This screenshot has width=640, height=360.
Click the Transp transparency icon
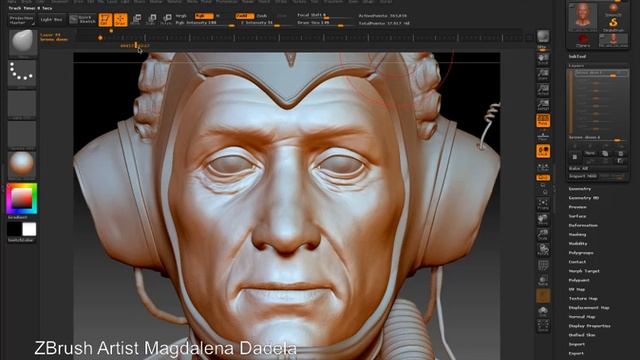[543, 281]
